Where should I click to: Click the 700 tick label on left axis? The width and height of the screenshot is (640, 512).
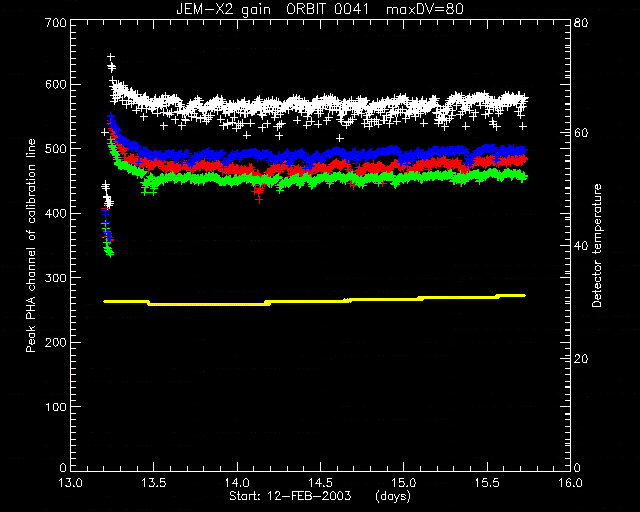(x=56, y=22)
